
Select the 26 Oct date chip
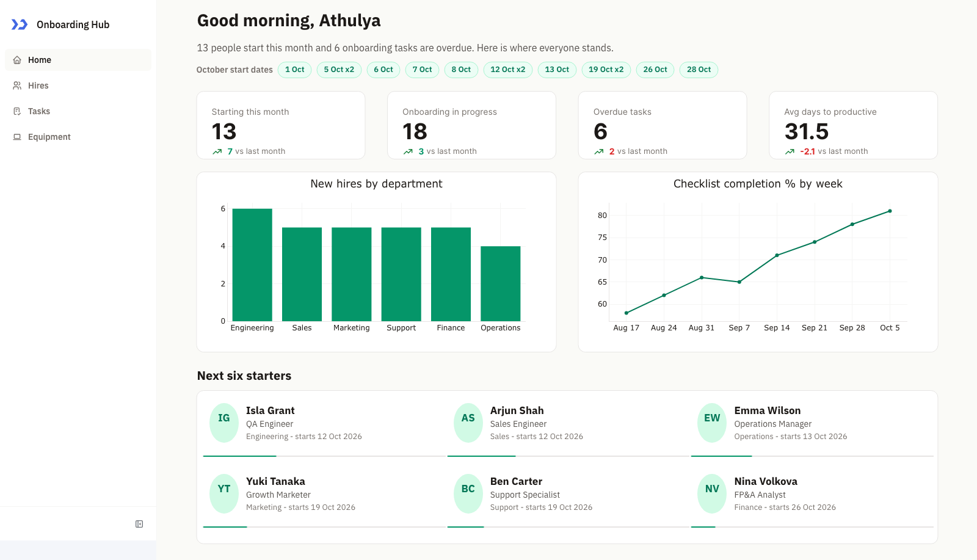(x=655, y=70)
